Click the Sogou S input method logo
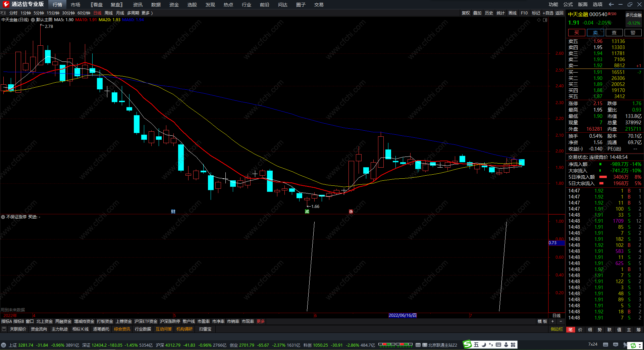The image size is (644, 350). pos(467,344)
